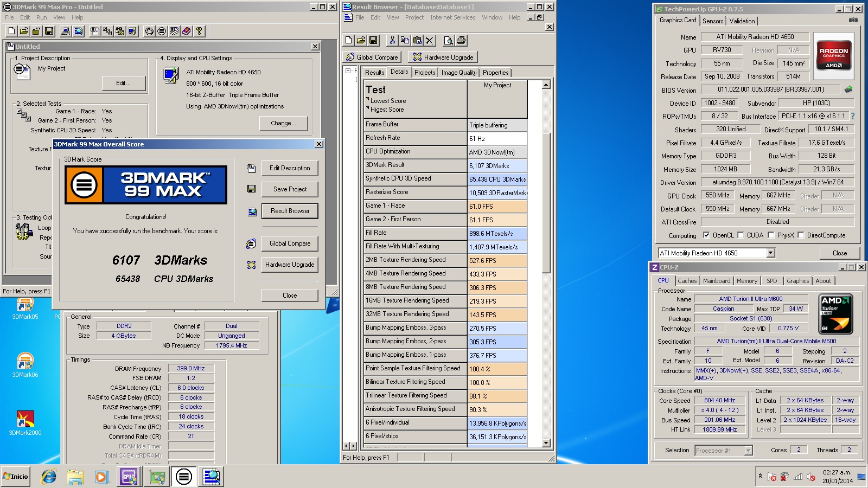868x488 pixels.
Task: Click Cut scissors icon in Result Browser
Action: pyautogui.click(x=392, y=40)
